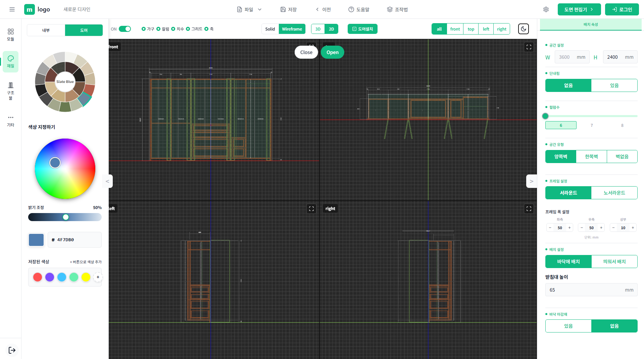644x359 pixels.
Task: Select the yellow saved color swatch
Action: pos(86,277)
